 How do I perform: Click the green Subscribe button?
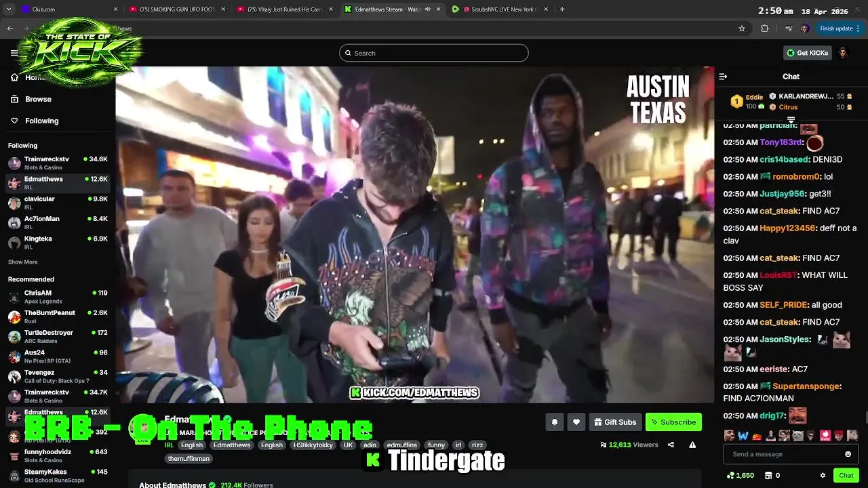coord(673,422)
